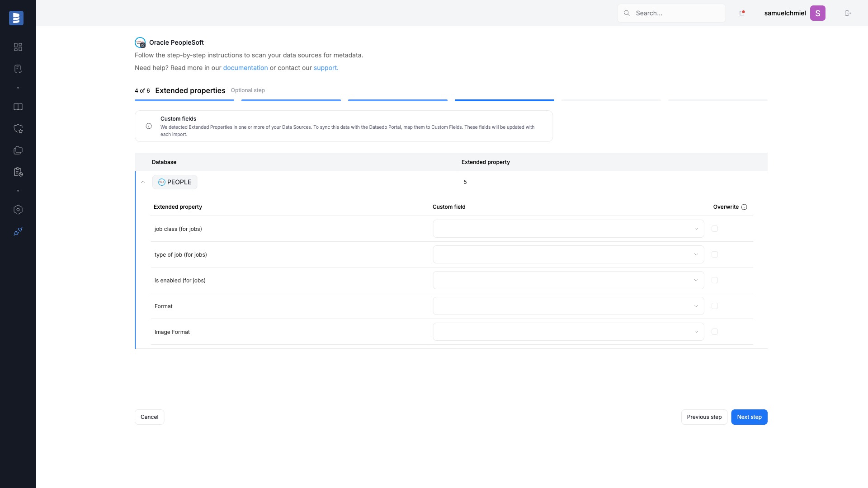
Task: Open the open-book glossary icon in sidebar
Action: pyautogui.click(x=18, y=107)
